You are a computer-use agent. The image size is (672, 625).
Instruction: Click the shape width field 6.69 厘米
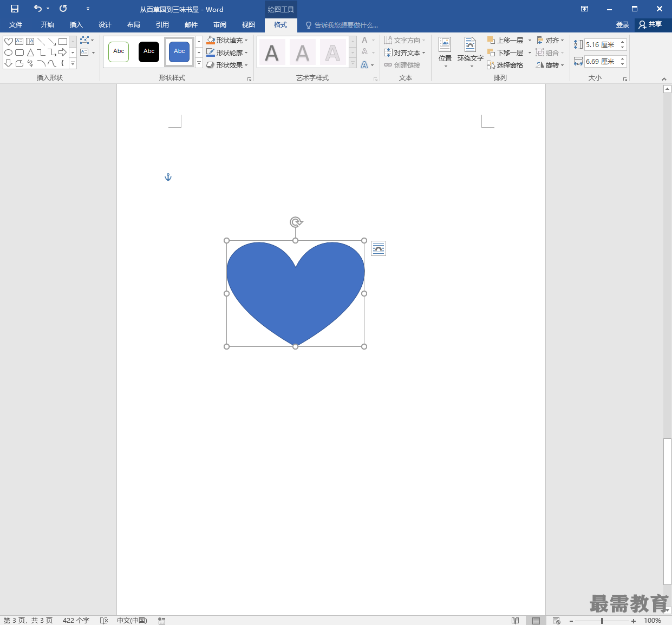tap(602, 62)
